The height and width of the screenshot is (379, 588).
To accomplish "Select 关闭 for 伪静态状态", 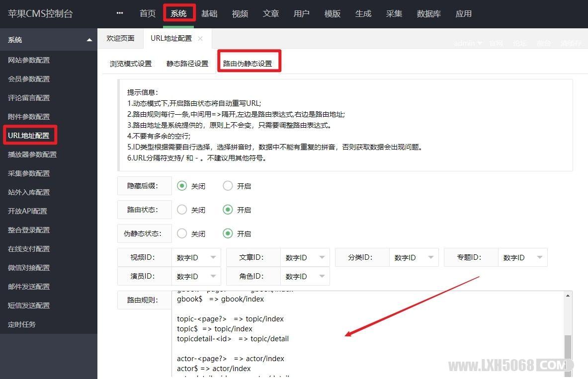I will click(x=182, y=233).
